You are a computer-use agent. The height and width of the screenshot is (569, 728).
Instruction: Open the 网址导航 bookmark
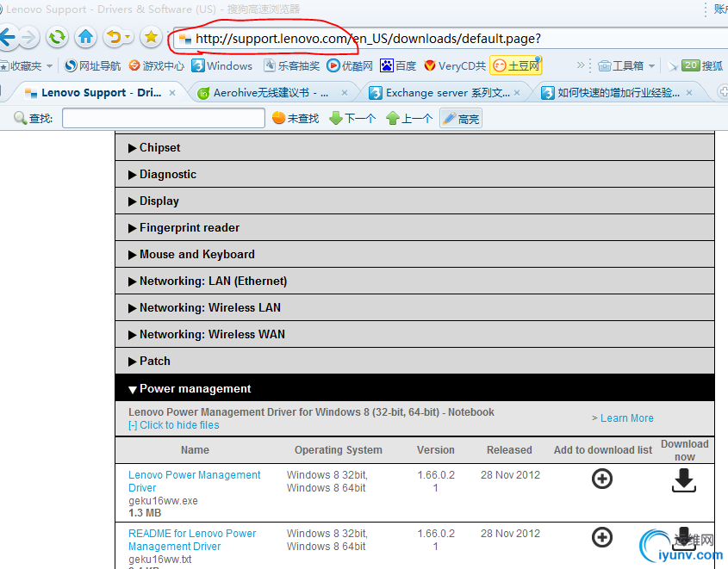(92, 65)
